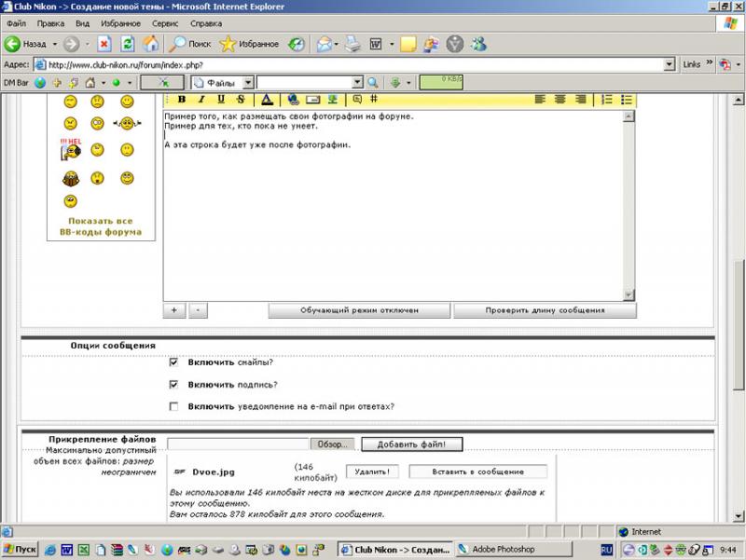746x560 pixels.
Task: Align text left in editor toolbar
Action: (540, 99)
